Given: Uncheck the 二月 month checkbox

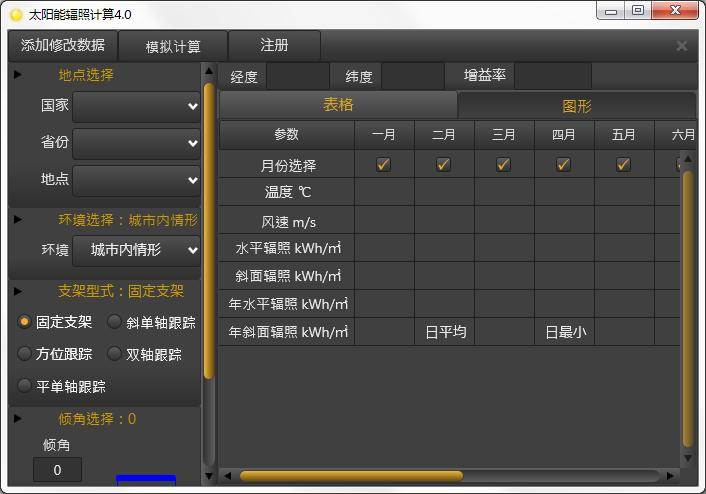Looking at the screenshot, I should pyautogui.click(x=443, y=164).
